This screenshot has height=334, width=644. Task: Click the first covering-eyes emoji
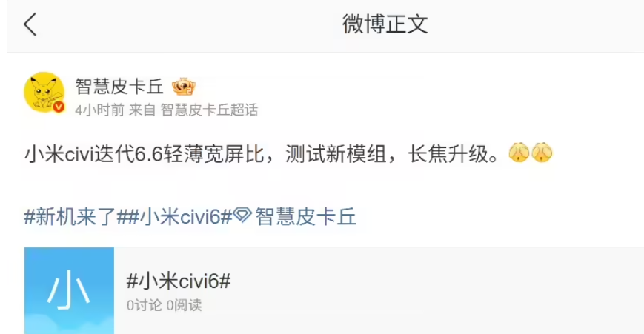point(519,153)
